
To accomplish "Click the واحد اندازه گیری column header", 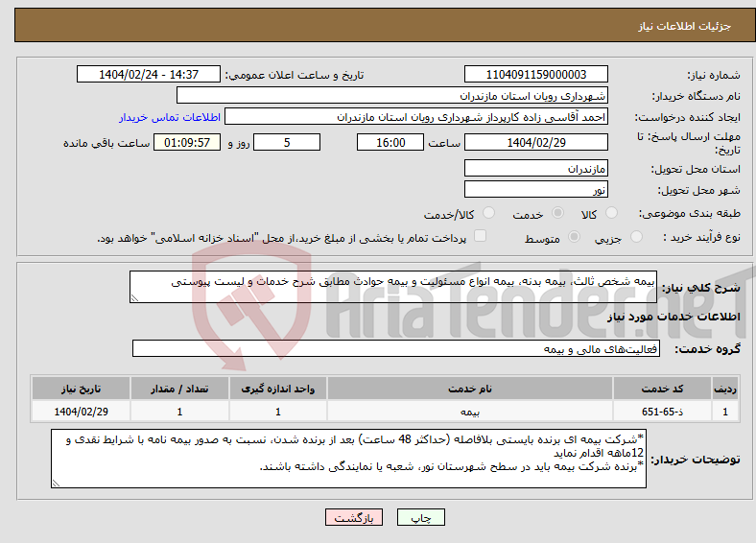I will click(277, 389).
